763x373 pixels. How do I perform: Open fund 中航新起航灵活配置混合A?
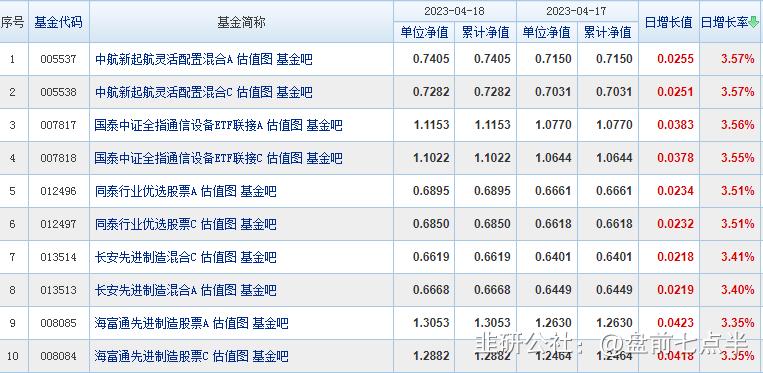(164, 59)
